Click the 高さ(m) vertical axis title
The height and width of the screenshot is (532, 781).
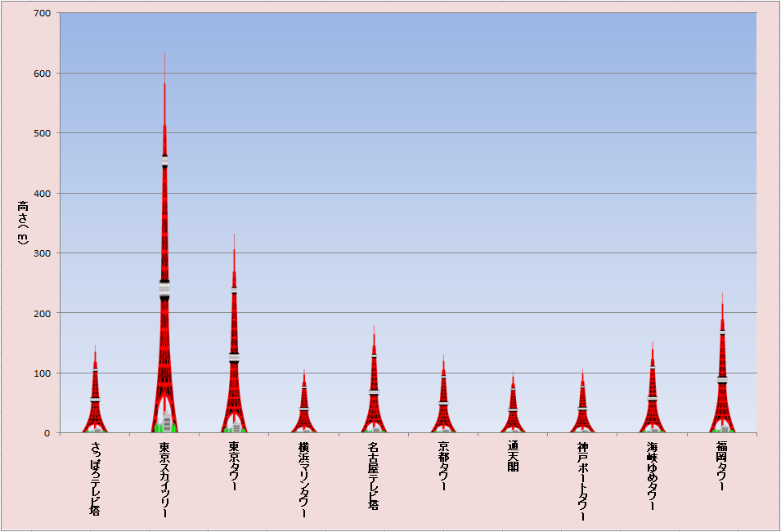(23, 223)
